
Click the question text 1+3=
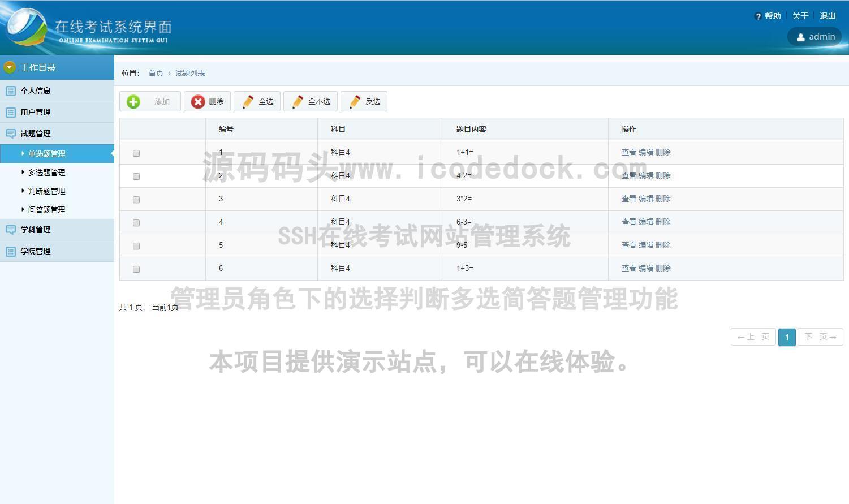465,269
